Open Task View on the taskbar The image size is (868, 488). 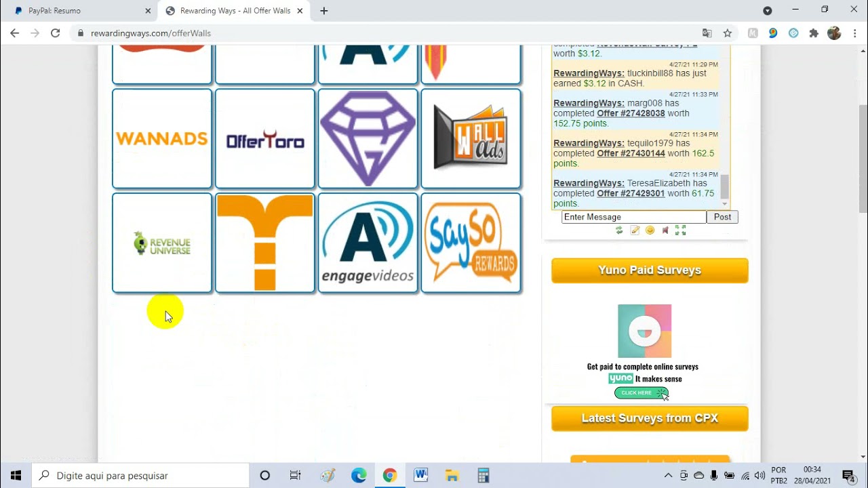[x=296, y=475]
